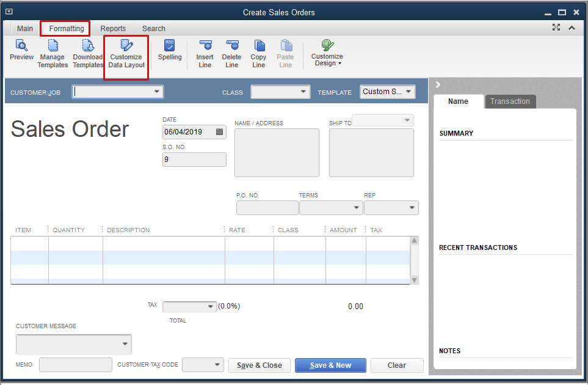588x385 pixels.
Task: Click in the P.O. No. field
Action: coord(267,208)
